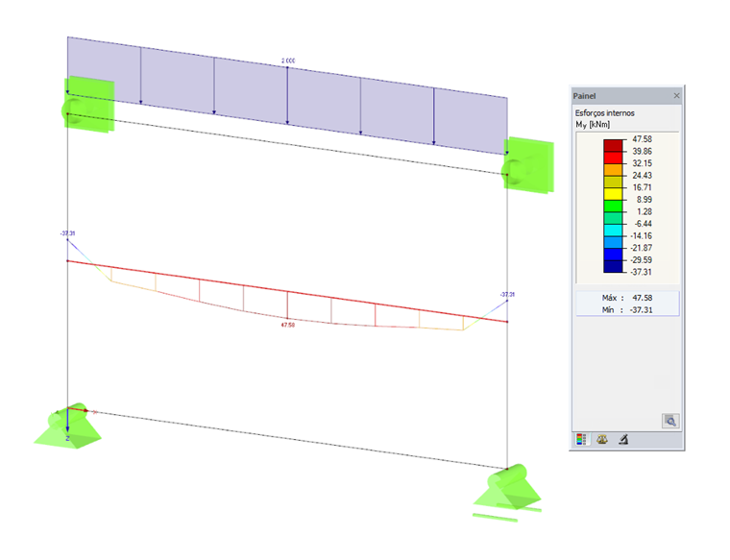The width and height of the screenshot is (730, 560).
Task: Click the 2.000 load value label
Action: 288,61
